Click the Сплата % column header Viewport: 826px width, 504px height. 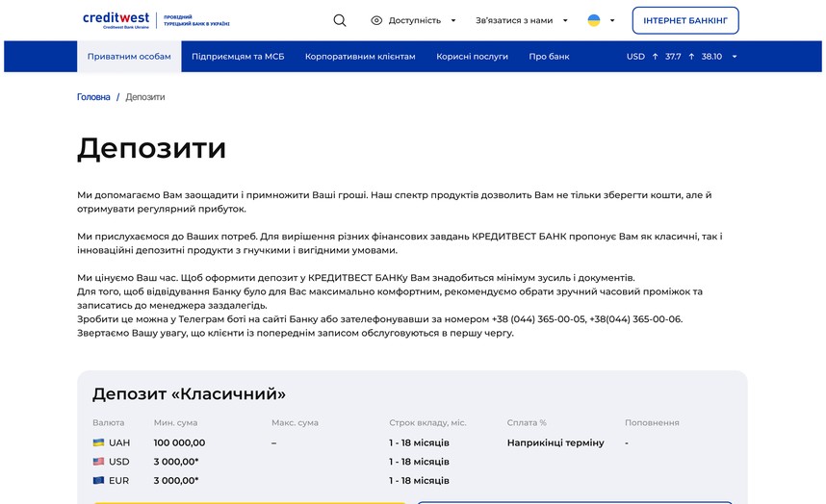pos(527,422)
